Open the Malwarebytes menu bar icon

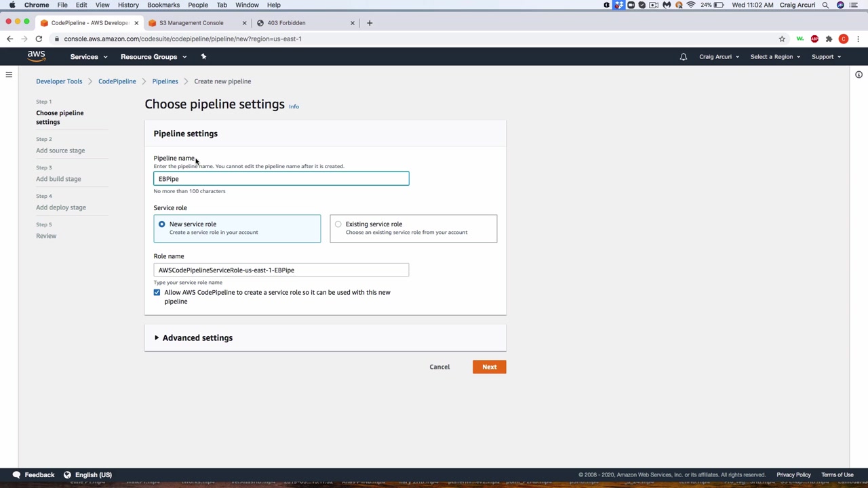click(667, 5)
